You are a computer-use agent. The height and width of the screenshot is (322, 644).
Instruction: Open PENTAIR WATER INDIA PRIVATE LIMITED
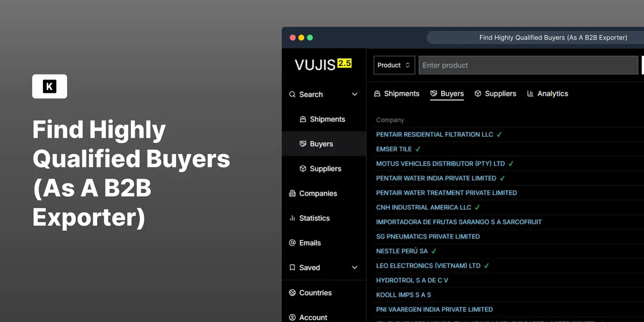coord(436,178)
